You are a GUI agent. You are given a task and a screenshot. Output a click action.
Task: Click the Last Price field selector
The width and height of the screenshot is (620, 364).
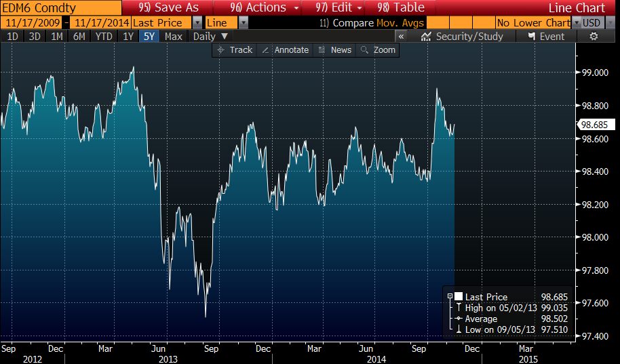coord(162,23)
